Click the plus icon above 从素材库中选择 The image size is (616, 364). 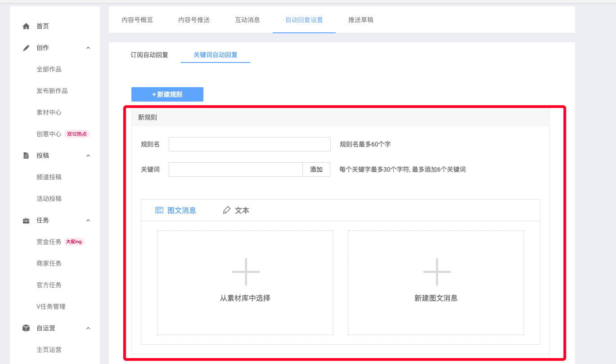(246, 271)
